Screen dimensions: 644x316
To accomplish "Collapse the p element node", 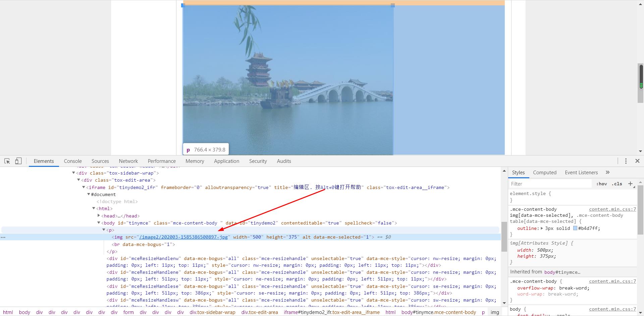I will point(104,230).
